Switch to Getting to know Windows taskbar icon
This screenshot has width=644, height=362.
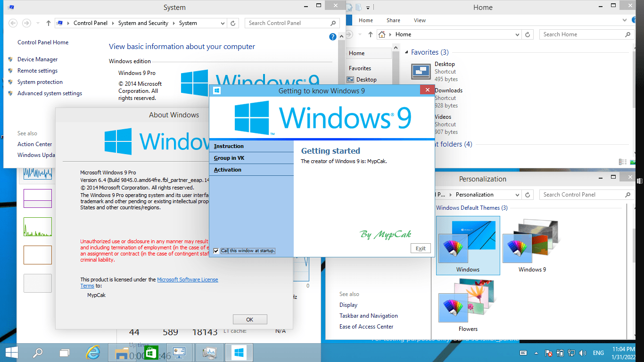coord(239,353)
